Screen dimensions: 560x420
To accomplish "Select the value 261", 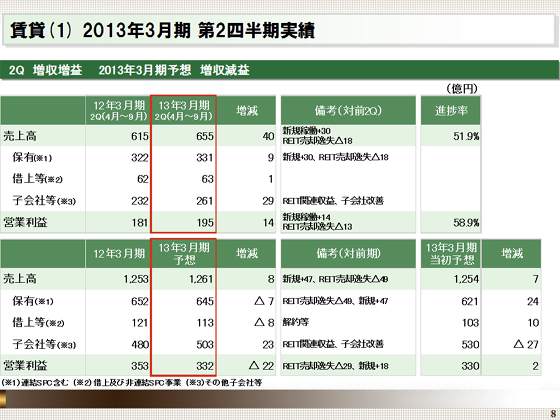I will click(x=205, y=201).
